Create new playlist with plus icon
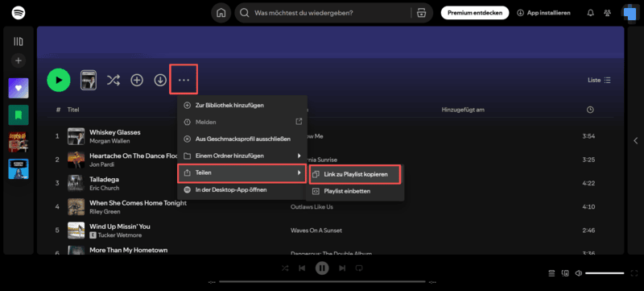Screen dimensions: 644x291 tap(19, 60)
